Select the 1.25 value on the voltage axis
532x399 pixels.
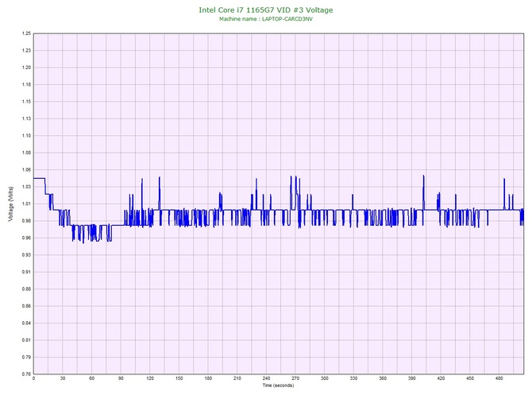(x=26, y=34)
